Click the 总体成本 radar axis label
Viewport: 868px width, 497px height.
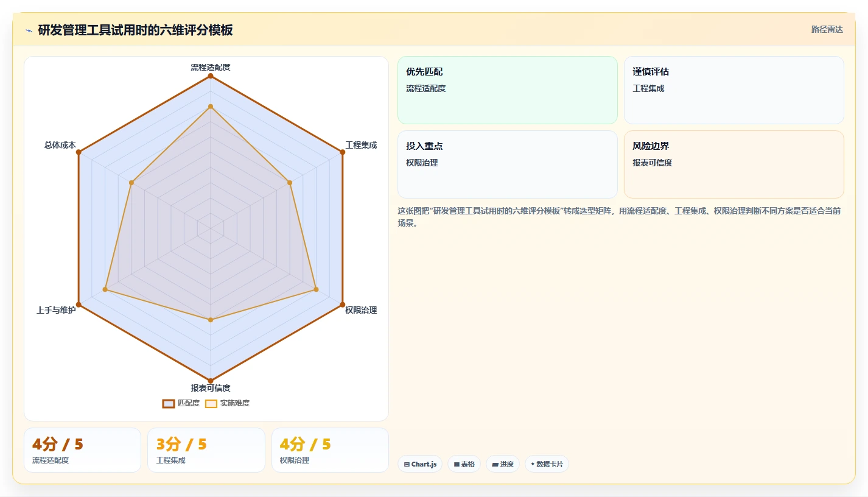[60, 145]
